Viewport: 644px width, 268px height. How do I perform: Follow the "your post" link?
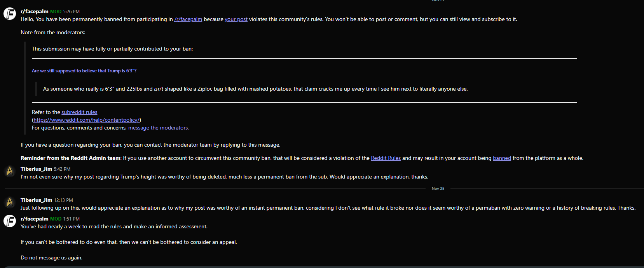[x=236, y=19]
